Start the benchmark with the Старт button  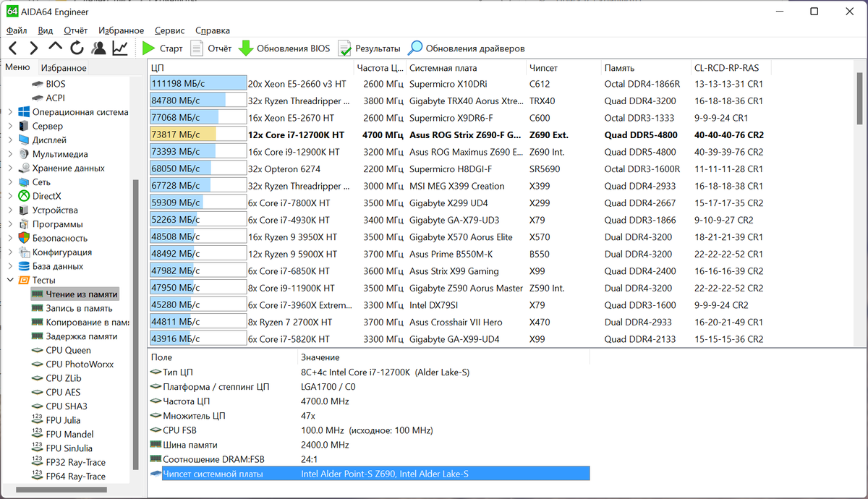162,48
